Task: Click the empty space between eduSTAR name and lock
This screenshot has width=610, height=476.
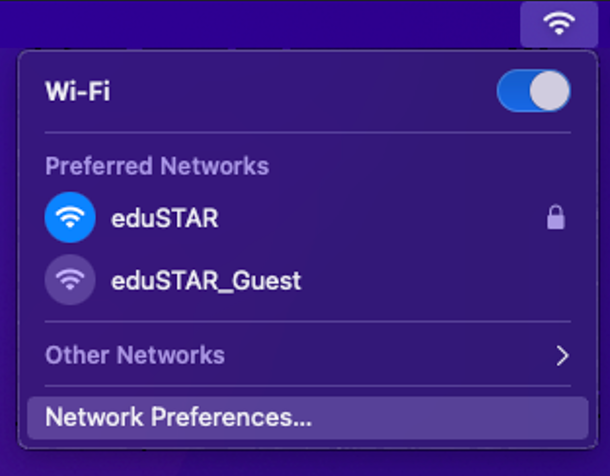Action: (380, 218)
